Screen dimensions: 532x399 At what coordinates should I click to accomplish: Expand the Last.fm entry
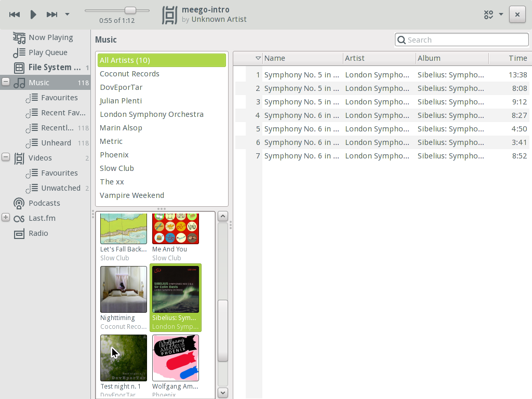[5, 218]
